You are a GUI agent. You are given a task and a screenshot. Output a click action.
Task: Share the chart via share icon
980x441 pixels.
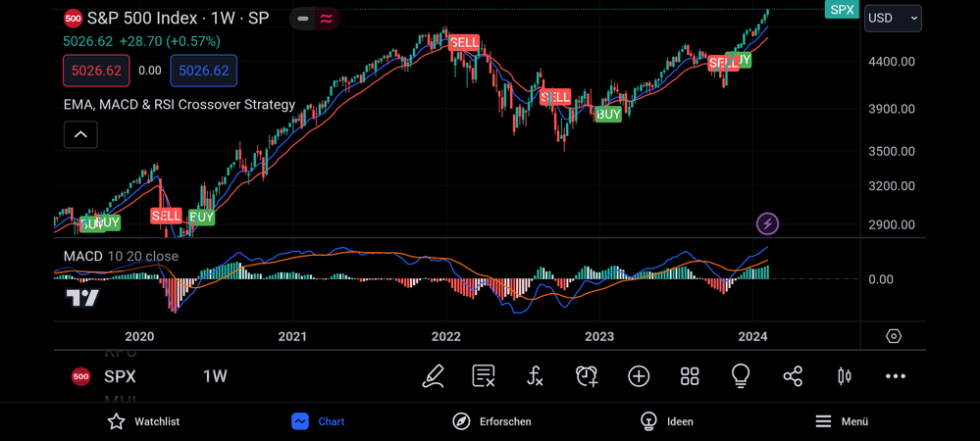click(793, 376)
